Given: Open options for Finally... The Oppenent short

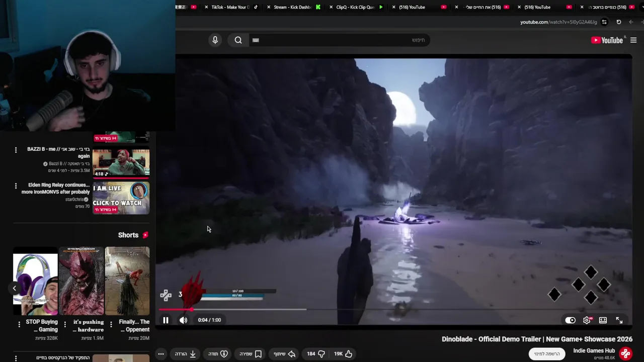Looking at the screenshot, I should pos(111,324).
